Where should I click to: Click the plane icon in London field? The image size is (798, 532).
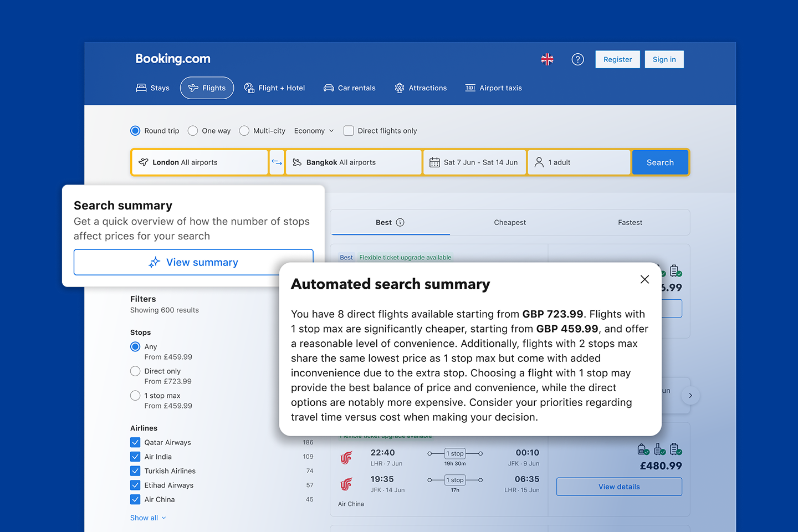click(144, 162)
